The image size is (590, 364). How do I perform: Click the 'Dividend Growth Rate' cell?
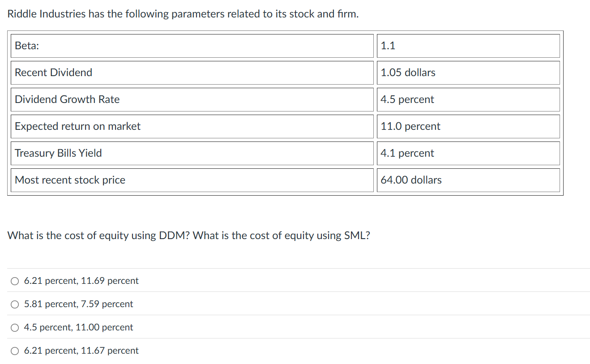192,99
